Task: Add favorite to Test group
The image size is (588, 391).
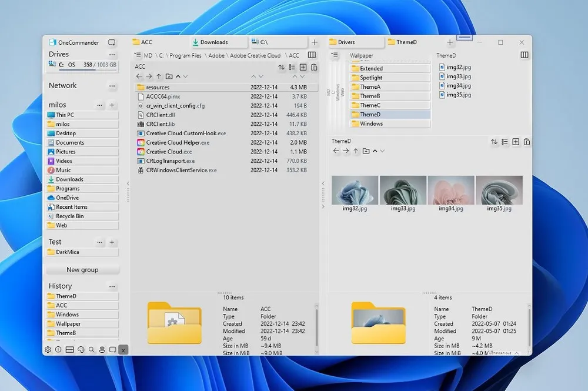Action: 112,243
